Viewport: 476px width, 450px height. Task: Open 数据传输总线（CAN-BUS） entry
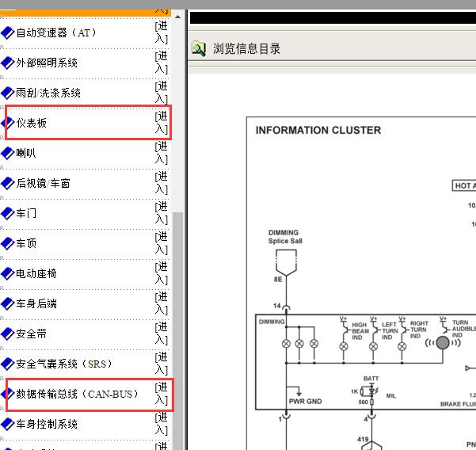click(78, 394)
